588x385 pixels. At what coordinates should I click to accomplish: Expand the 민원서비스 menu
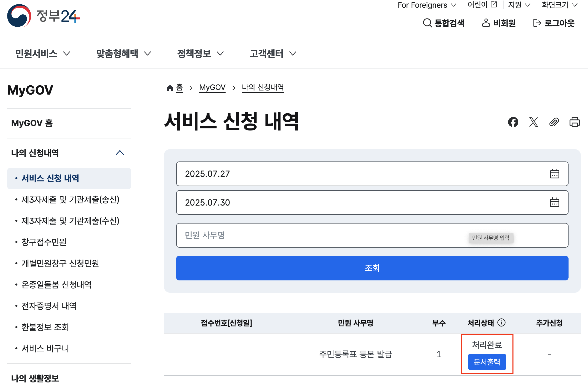tap(43, 54)
